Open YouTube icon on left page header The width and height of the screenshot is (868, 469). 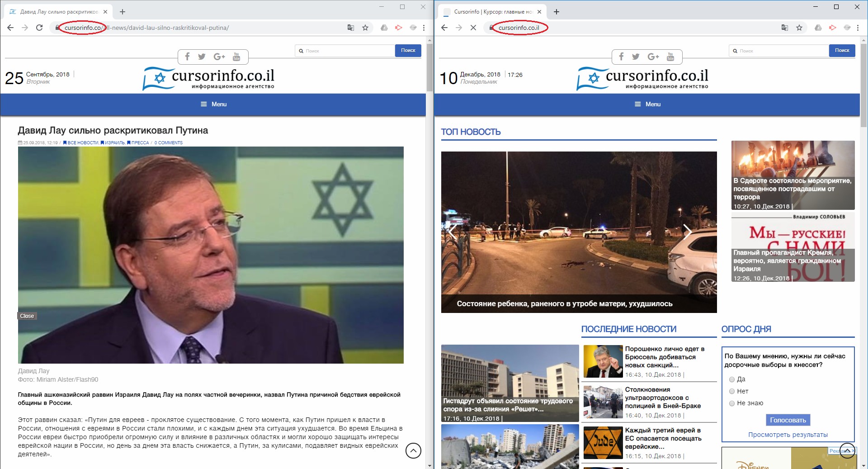click(x=236, y=57)
